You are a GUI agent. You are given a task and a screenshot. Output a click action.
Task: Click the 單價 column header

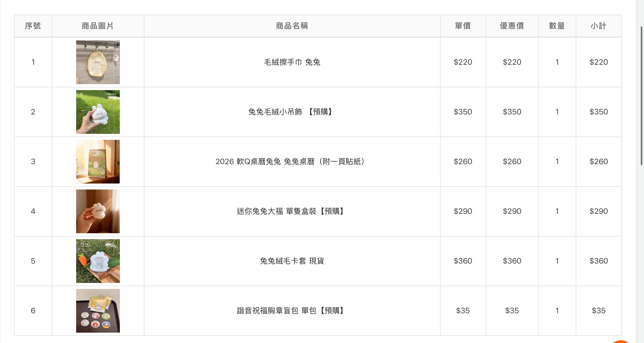[x=463, y=26]
